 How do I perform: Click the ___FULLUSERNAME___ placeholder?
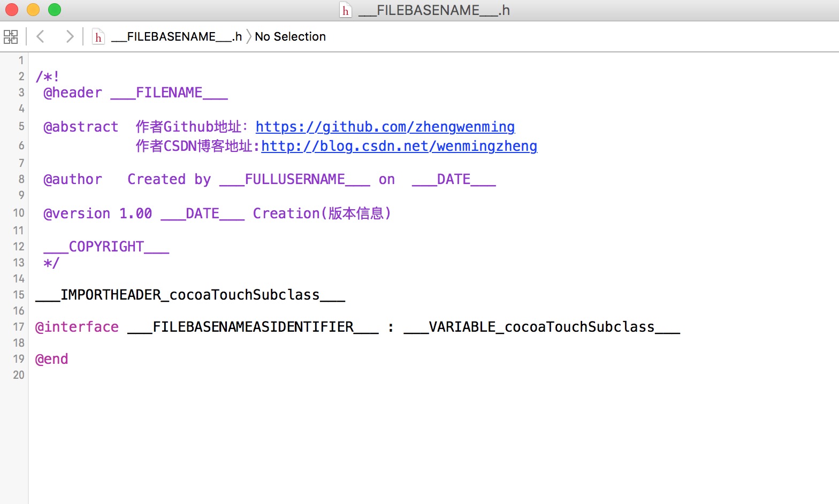[295, 179]
